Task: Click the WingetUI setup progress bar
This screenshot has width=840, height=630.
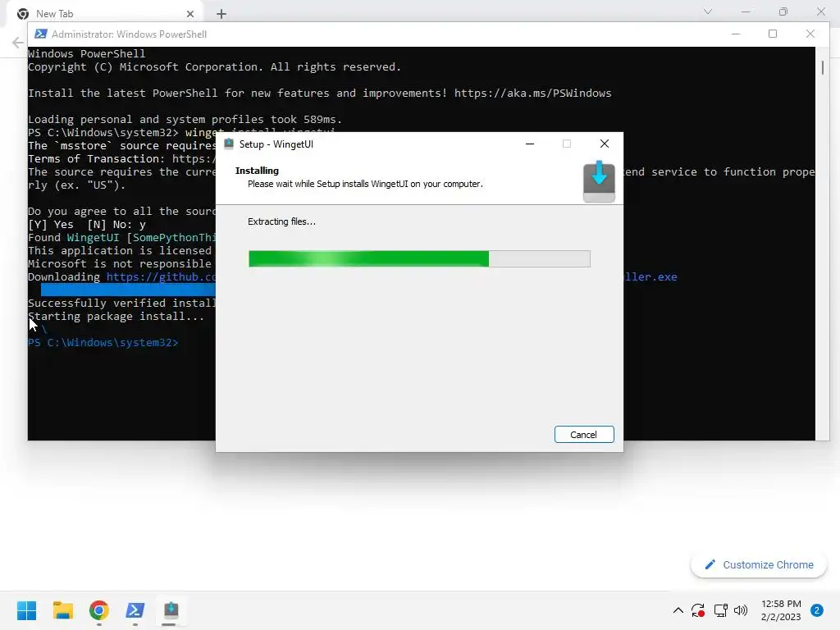Action: 419,258
